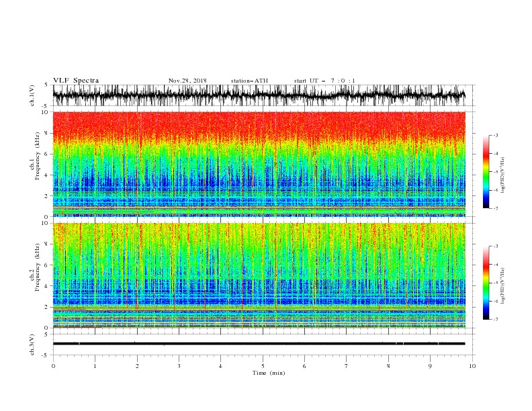Click the time-axis tick label "8"
The image size is (532, 411).
(x=388, y=366)
